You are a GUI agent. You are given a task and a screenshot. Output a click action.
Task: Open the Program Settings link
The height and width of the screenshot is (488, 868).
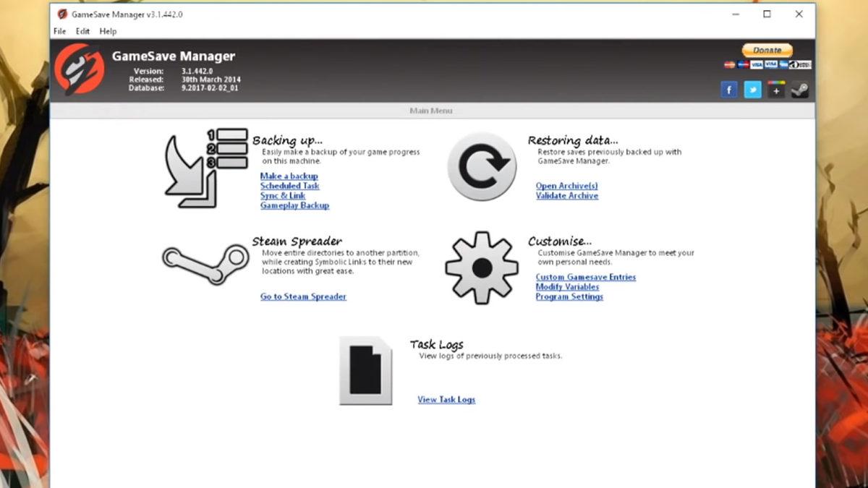(x=569, y=296)
